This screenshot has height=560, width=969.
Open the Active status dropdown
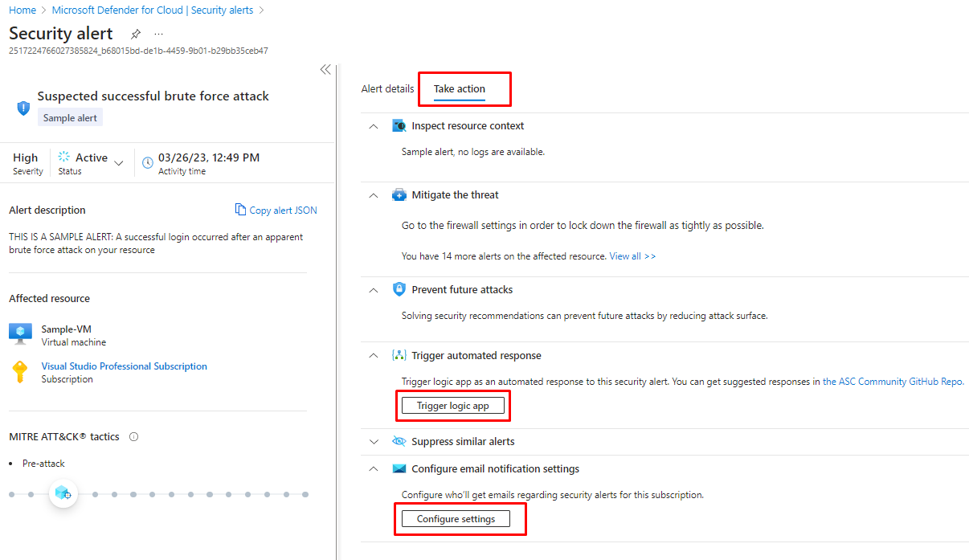pyautogui.click(x=119, y=162)
